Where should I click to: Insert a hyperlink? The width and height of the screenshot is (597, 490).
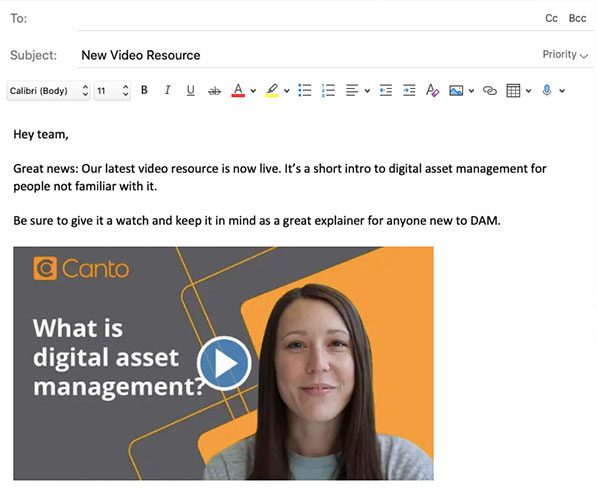tap(490, 91)
